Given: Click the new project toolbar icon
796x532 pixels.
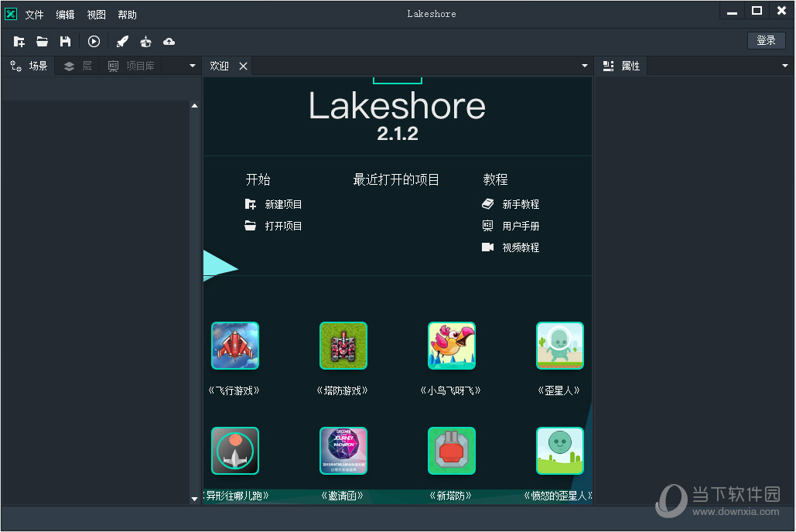Looking at the screenshot, I should click(19, 42).
